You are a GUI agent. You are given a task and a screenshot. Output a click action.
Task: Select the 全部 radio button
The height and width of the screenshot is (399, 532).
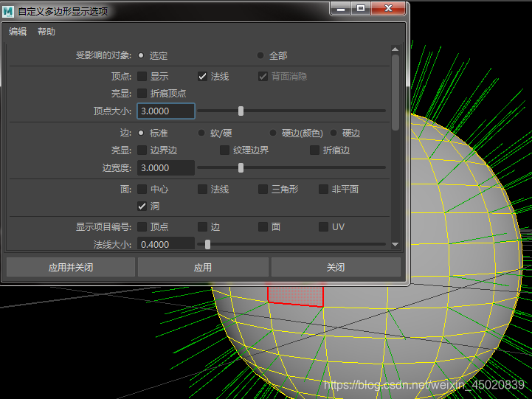coord(260,55)
